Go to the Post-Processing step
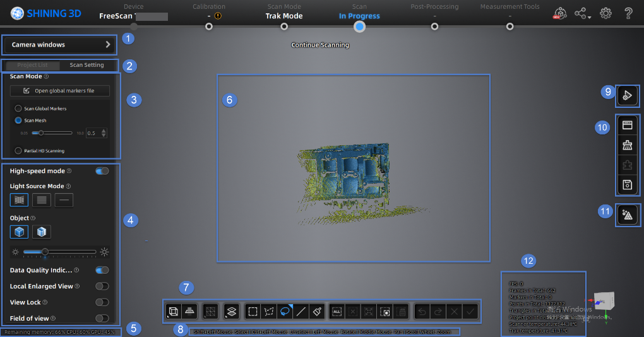This screenshot has height=337, width=644. click(x=434, y=26)
